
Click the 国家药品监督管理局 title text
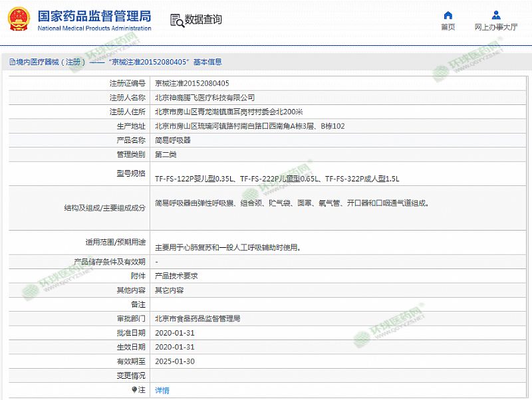tap(94, 15)
